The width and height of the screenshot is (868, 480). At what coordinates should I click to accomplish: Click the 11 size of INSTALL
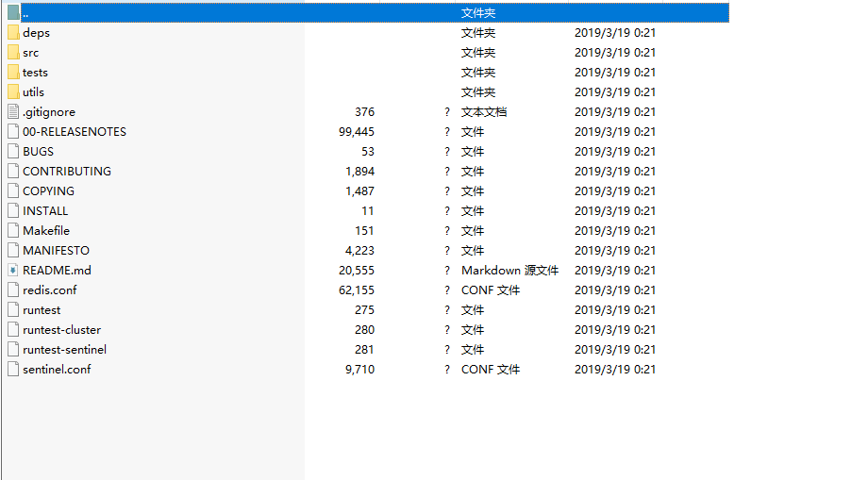(x=368, y=211)
